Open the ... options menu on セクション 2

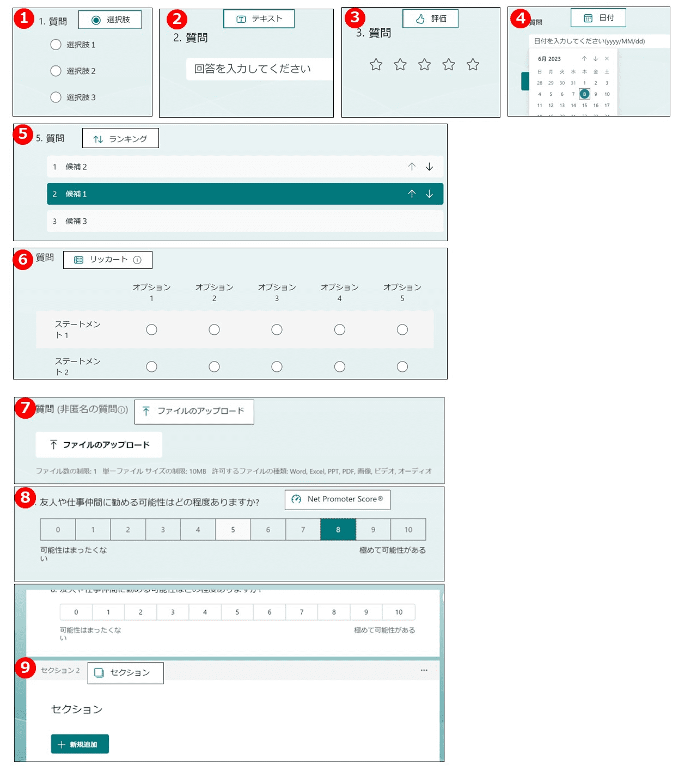[424, 671]
